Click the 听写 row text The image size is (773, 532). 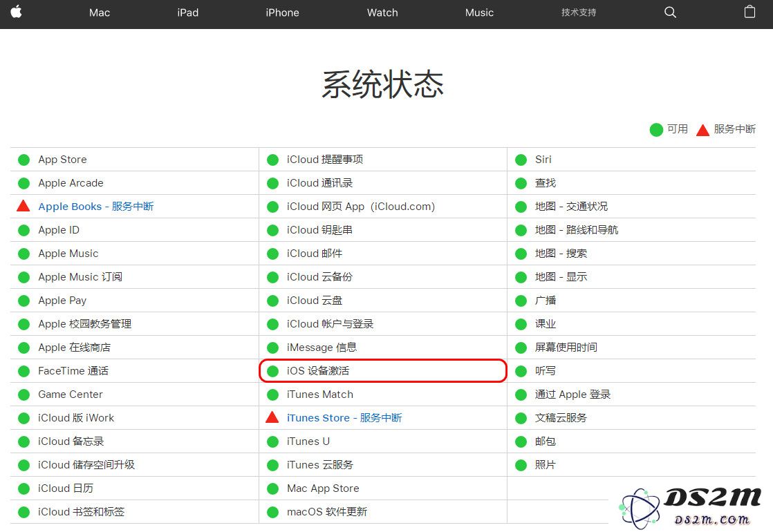pos(546,370)
